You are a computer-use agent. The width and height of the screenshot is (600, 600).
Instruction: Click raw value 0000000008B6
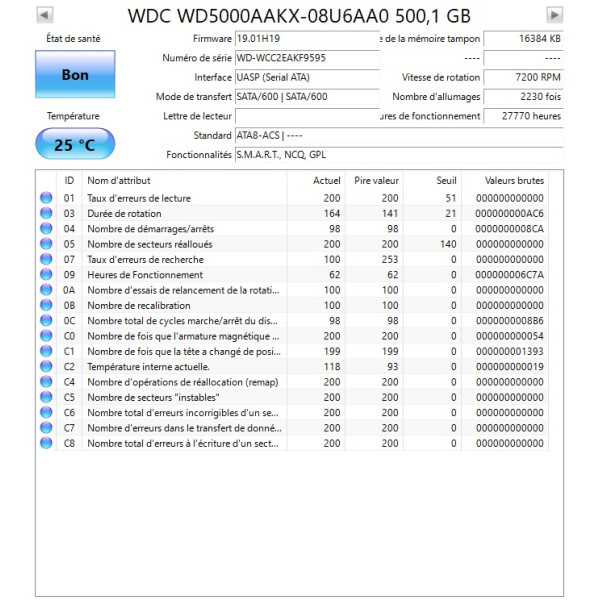click(x=509, y=321)
